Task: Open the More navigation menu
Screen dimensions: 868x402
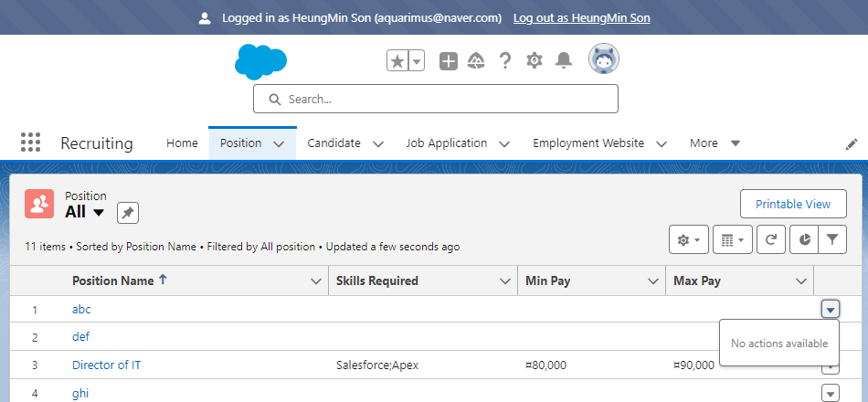Action: (715, 143)
